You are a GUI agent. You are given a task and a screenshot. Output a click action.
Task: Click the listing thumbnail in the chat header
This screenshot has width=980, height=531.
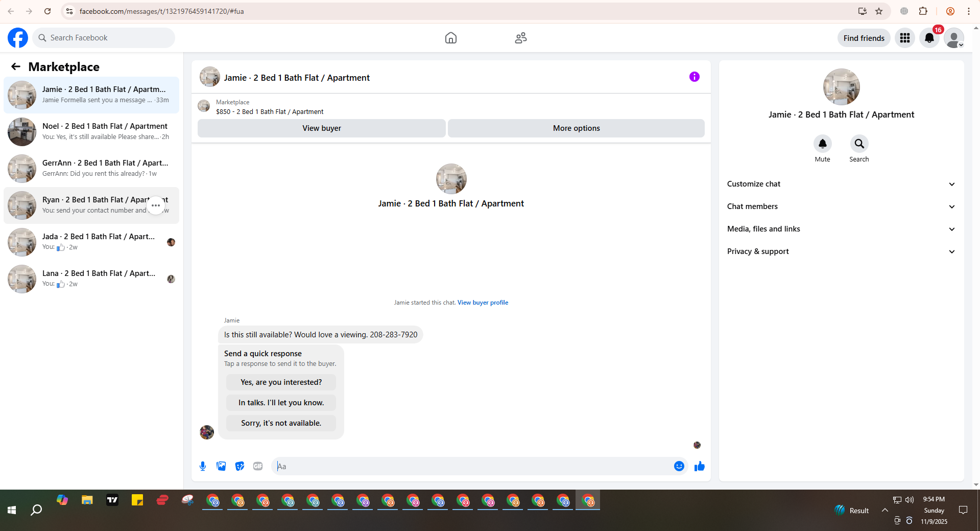click(x=210, y=77)
